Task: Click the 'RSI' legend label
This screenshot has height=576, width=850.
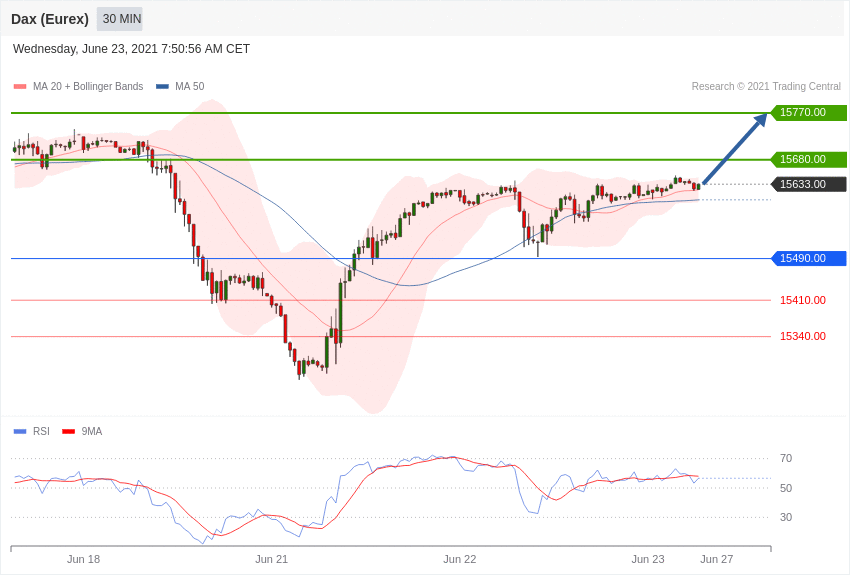Action: (41, 431)
